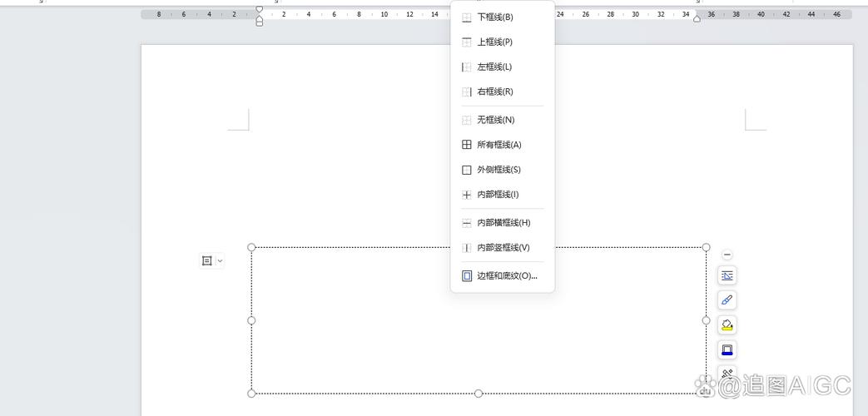Open the text wrapping icon in floating toolbar
The height and width of the screenshot is (416, 868).
pyautogui.click(x=727, y=275)
